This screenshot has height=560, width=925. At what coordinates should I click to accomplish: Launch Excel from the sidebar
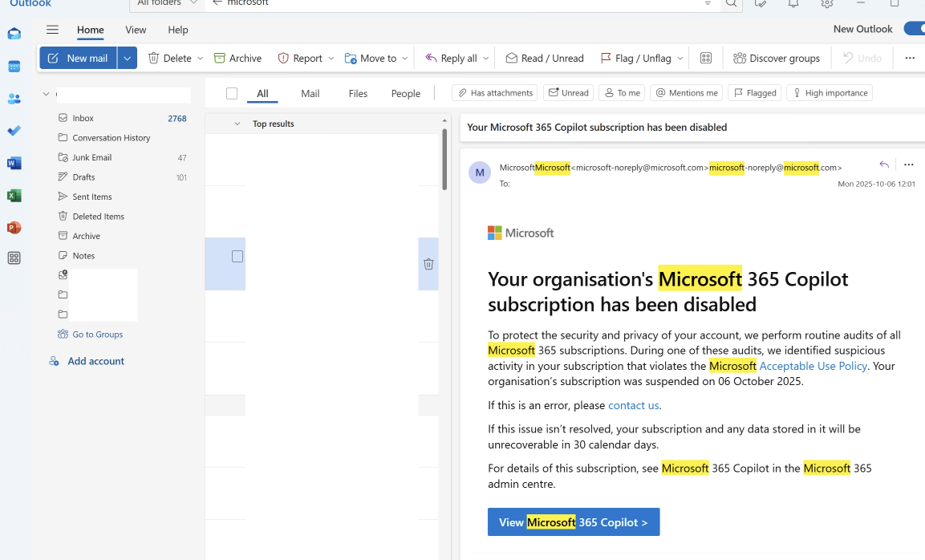pos(14,195)
